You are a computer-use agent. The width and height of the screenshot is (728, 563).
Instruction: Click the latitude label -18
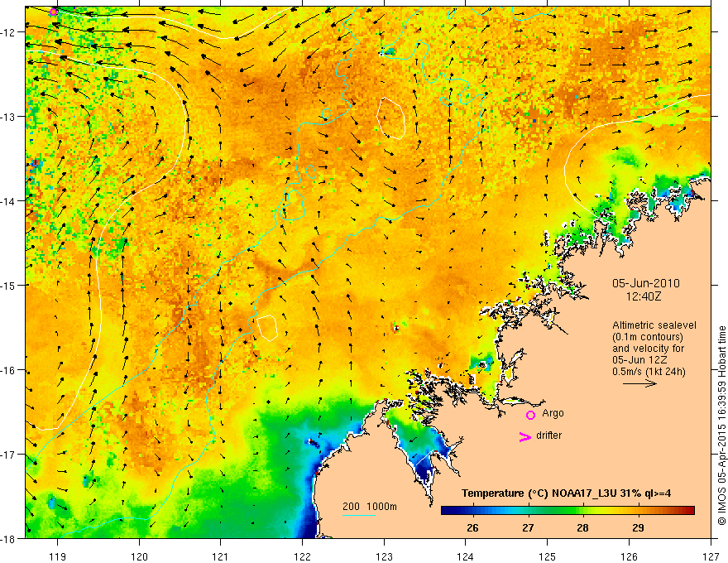pyautogui.click(x=9, y=538)
